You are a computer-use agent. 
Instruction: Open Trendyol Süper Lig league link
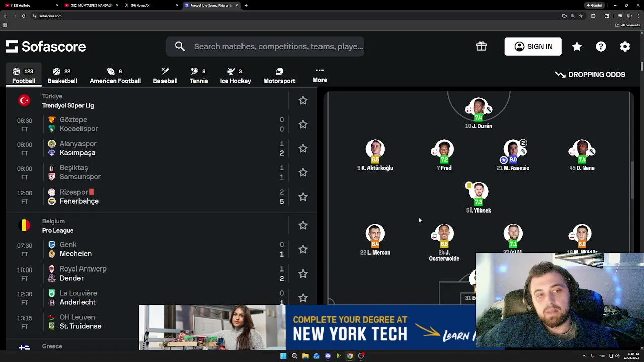(x=68, y=105)
